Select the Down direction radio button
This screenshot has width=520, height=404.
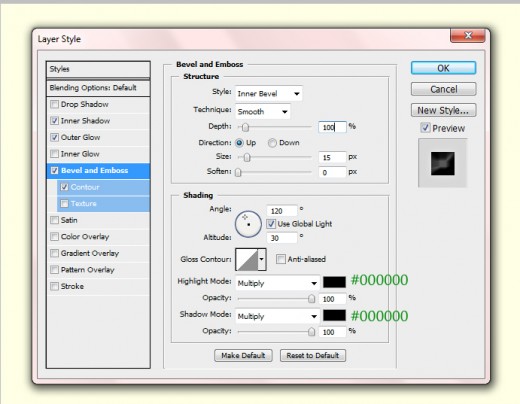coord(272,143)
